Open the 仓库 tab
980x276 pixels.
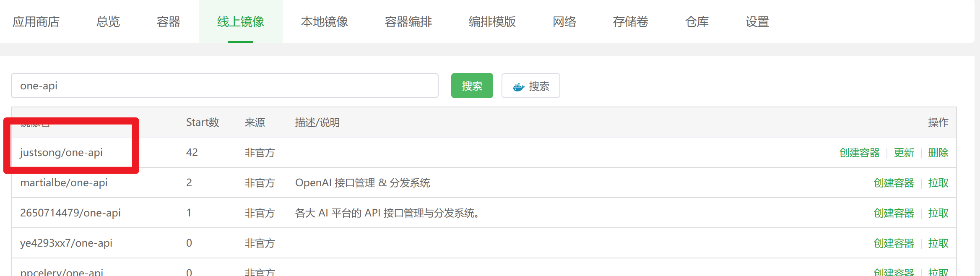tap(697, 22)
